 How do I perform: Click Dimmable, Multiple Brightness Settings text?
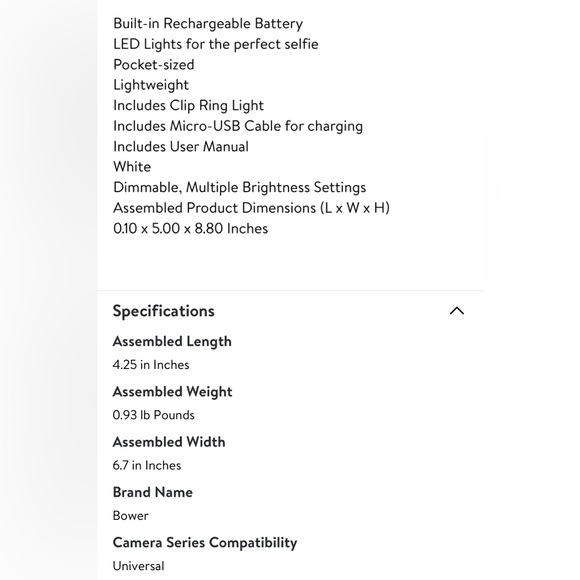240,188
